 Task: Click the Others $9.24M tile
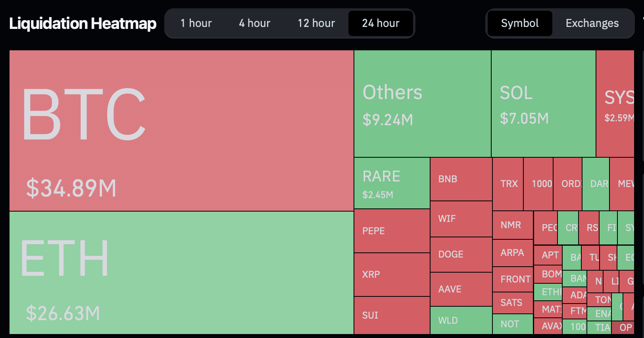pyautogui.click(x=423, y=103)
